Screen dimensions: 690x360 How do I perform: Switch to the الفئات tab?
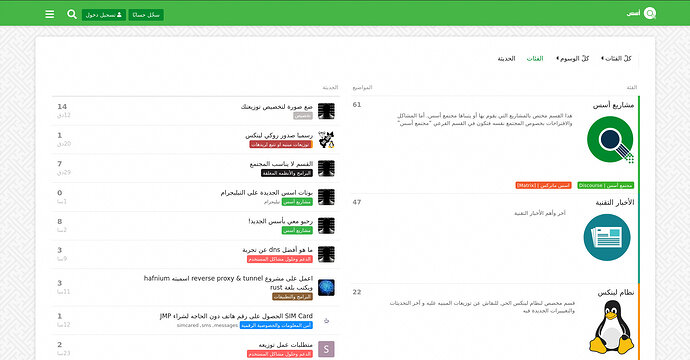[535, 59]
